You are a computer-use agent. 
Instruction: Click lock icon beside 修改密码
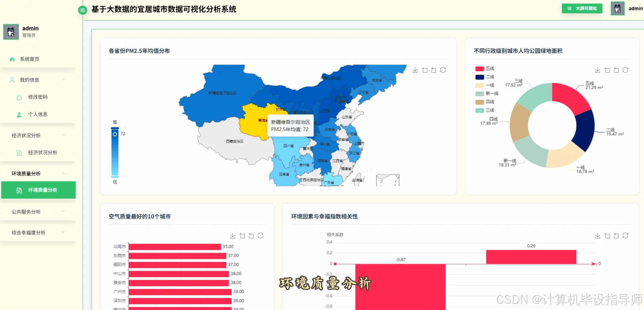coord(19,97)
